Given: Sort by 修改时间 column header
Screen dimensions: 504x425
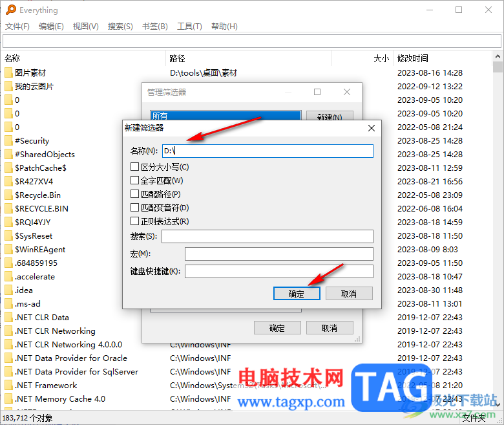Looking at the screenshot, I should pyautogui.click(x=443, y=58).
